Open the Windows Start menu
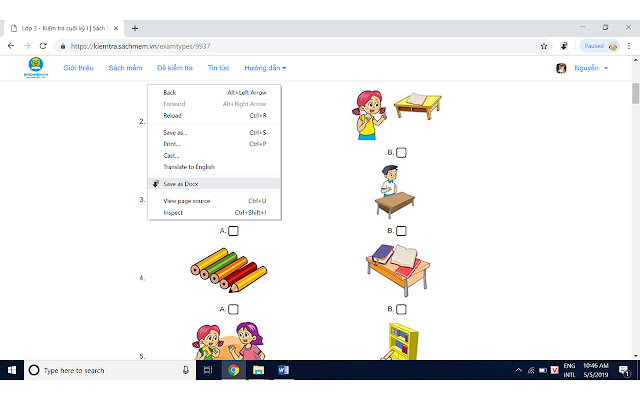Viewport: 640px width, 400px height. point(12,370)
